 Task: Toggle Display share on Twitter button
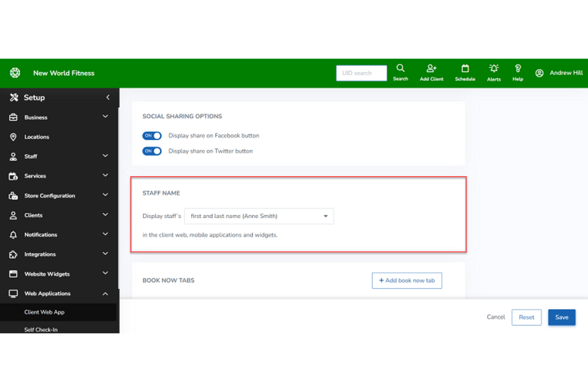pyautogui.click(x=152, y=151)
